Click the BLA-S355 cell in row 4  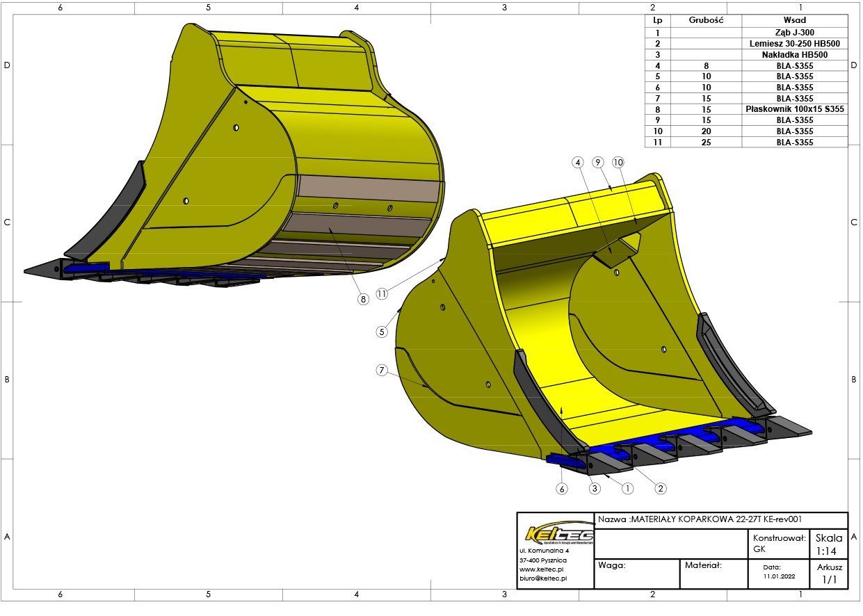(x=795, y=65)
